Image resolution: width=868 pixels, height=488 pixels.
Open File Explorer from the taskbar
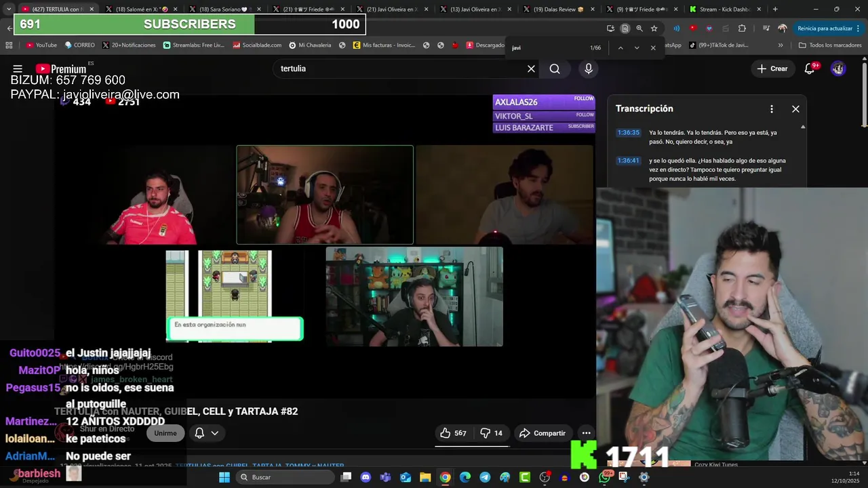(425, 477)
